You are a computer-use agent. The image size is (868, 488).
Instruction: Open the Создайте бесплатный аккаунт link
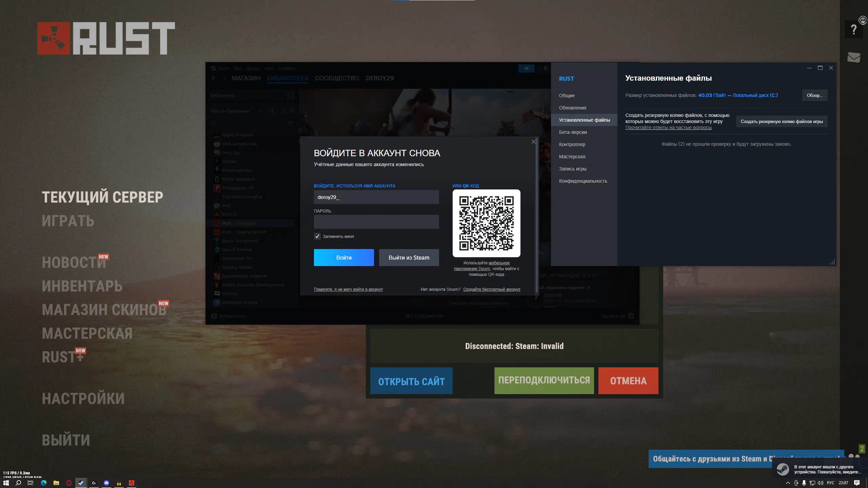[x=492, y=289]
